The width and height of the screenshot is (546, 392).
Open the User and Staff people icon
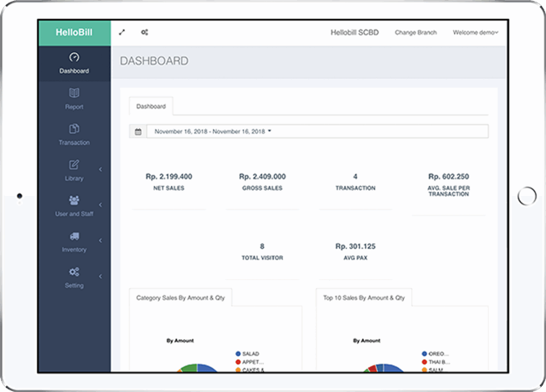pyautogui.click(x=74, y=200)
